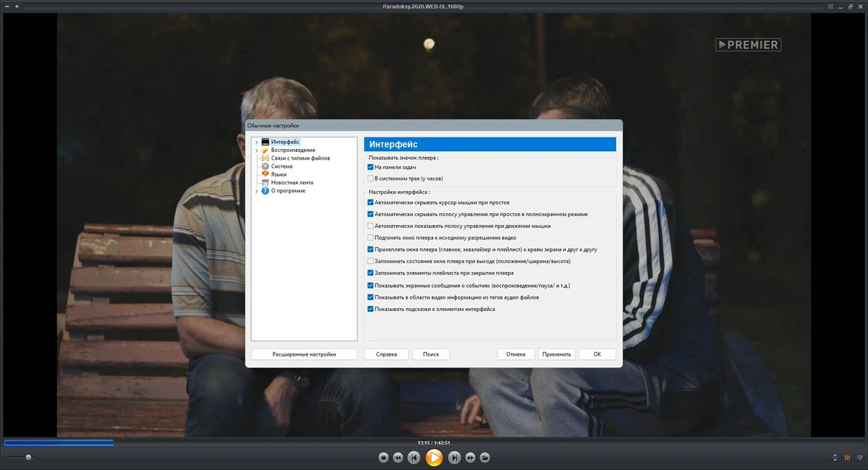Click the Применить button
This screenshot has width=868, height=470.
[557, 354]
